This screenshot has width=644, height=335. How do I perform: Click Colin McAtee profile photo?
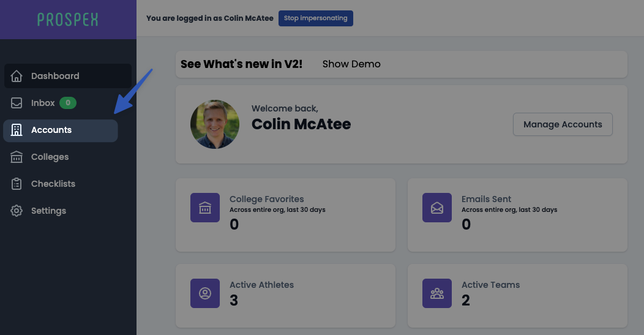215,124
